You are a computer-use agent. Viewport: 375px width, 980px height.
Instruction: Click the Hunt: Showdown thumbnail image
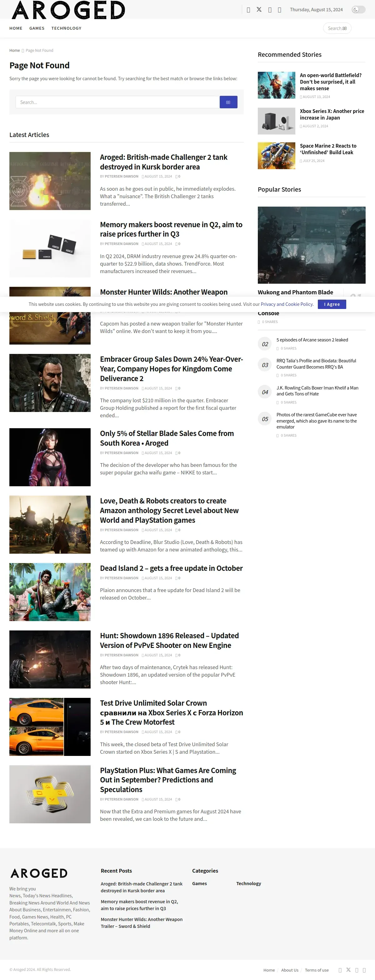pyautogui.click(x=50, y=660)
